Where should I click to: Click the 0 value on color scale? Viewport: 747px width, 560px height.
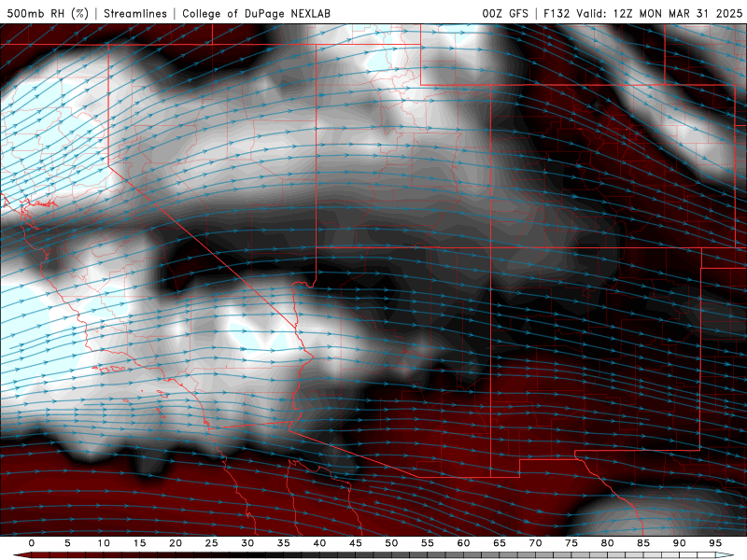pyautogui.click(x=32, y=543)
